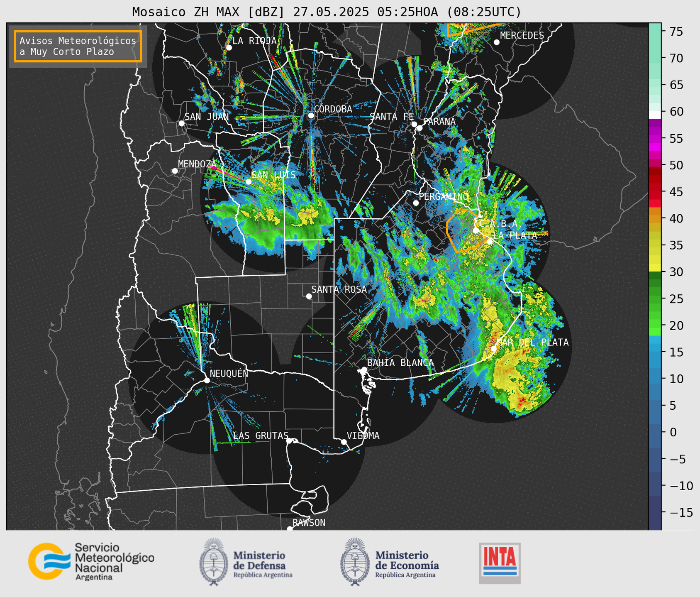Click the MERCEDES city marker dot

pyautogui.click(x=497, y=42)
